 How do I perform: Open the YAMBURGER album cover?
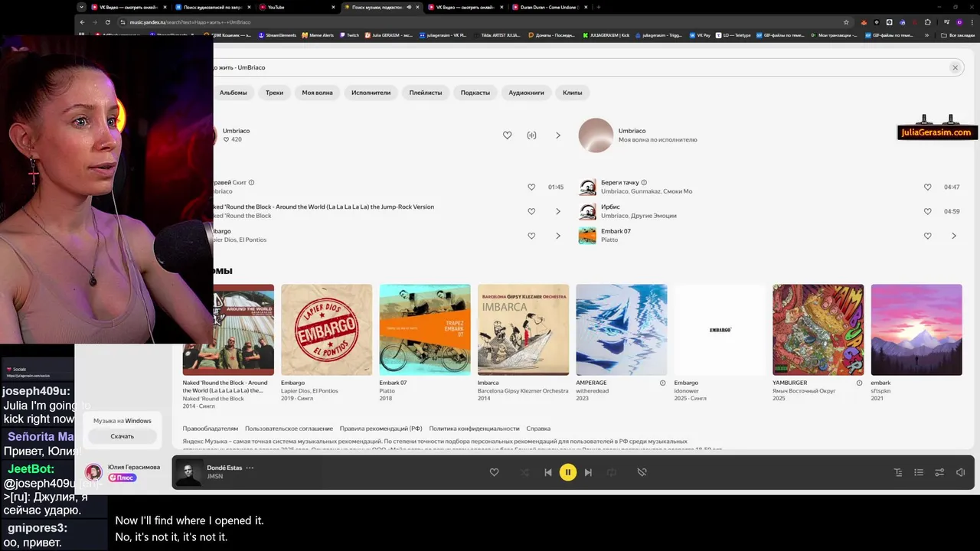(x=818, y=330)
